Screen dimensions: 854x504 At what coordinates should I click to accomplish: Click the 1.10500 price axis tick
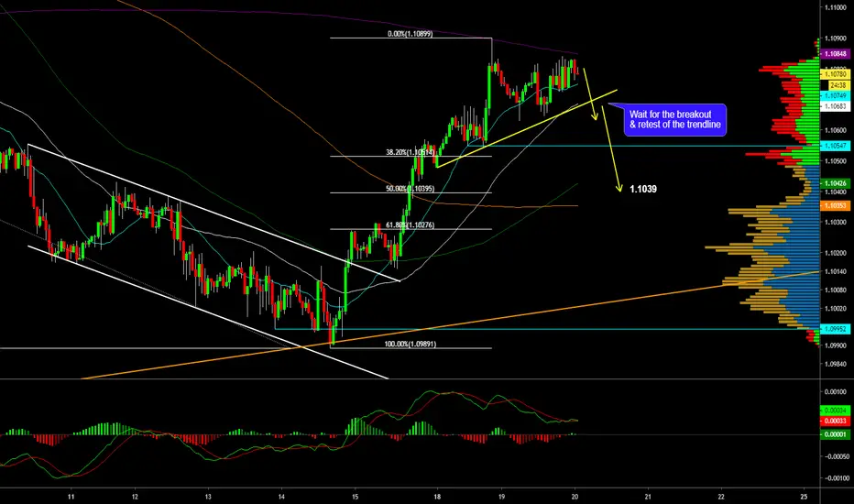(835, 161)
